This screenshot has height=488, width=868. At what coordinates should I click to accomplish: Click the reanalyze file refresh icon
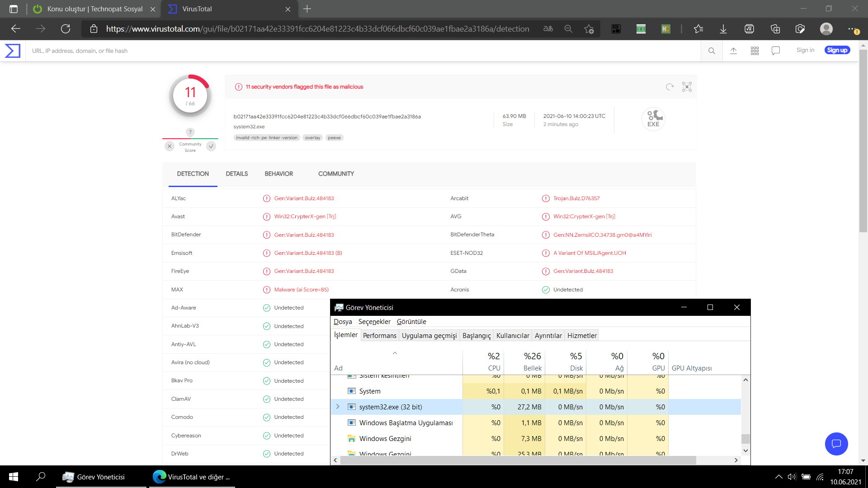(670, 87)
